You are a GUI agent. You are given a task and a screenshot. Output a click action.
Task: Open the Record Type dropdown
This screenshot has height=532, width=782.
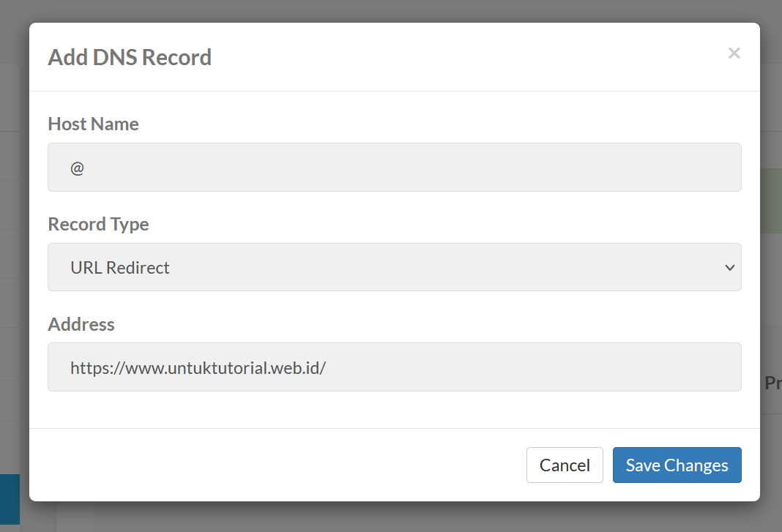click(x=395, y=267)
